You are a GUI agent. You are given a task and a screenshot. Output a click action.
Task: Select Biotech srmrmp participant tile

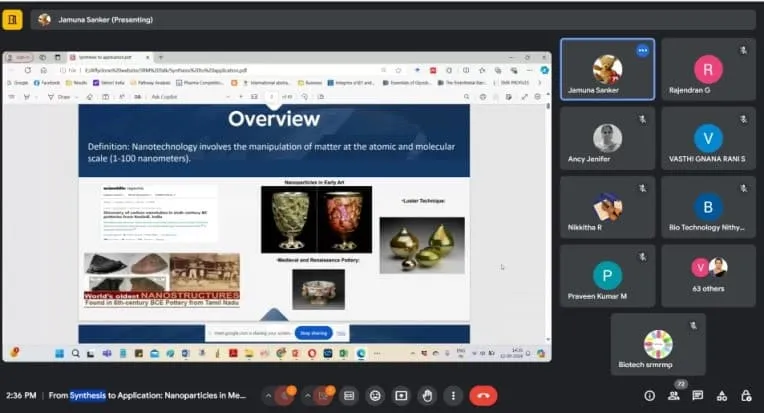point(658,344)
